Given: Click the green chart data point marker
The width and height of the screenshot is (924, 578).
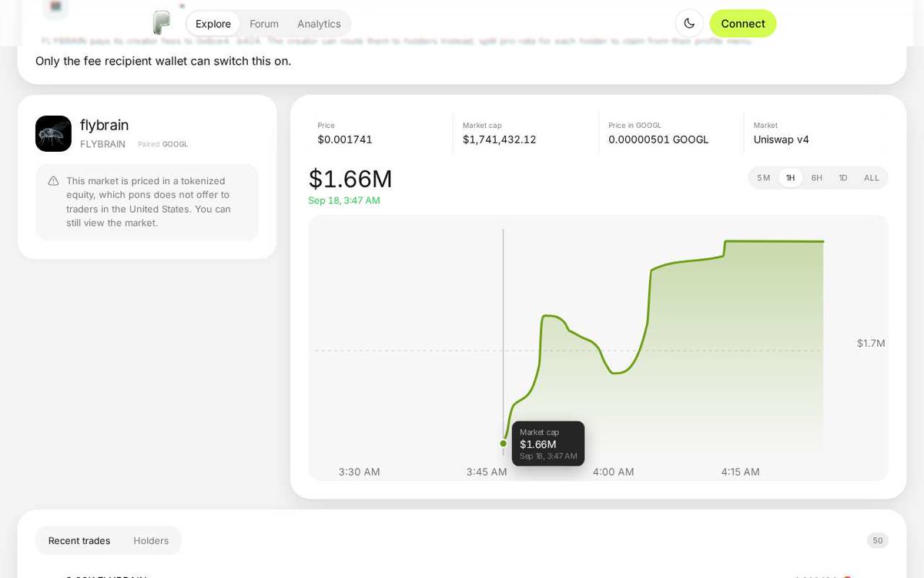Looking at the screenshot, I should point(504,443).
